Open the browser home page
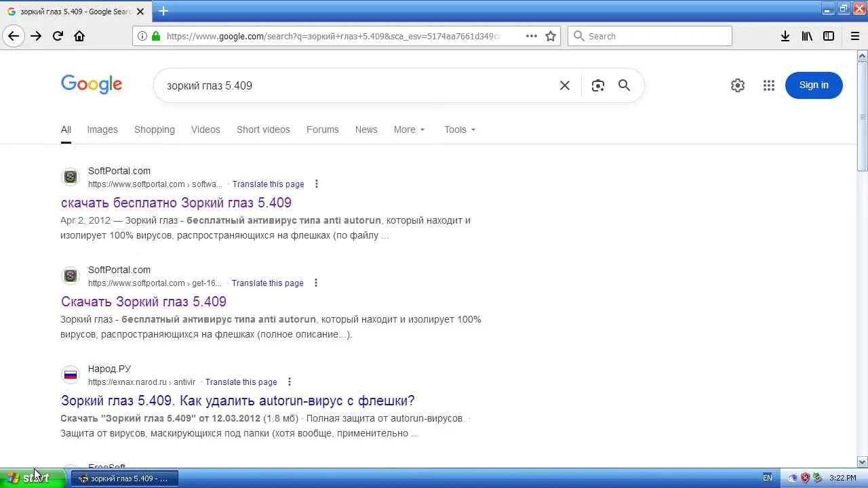Viewport: 868px width, 488px height. [79, 36]
